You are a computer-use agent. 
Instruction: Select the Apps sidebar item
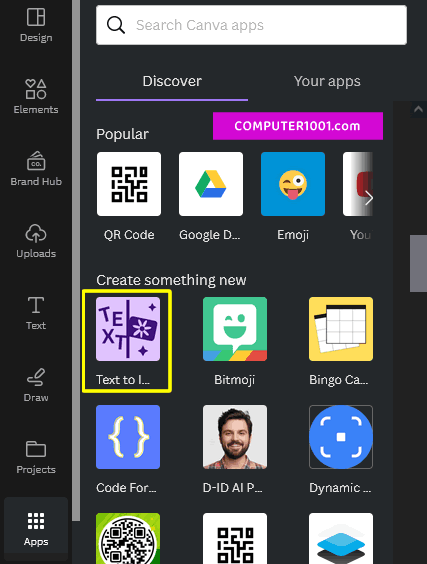36,529
